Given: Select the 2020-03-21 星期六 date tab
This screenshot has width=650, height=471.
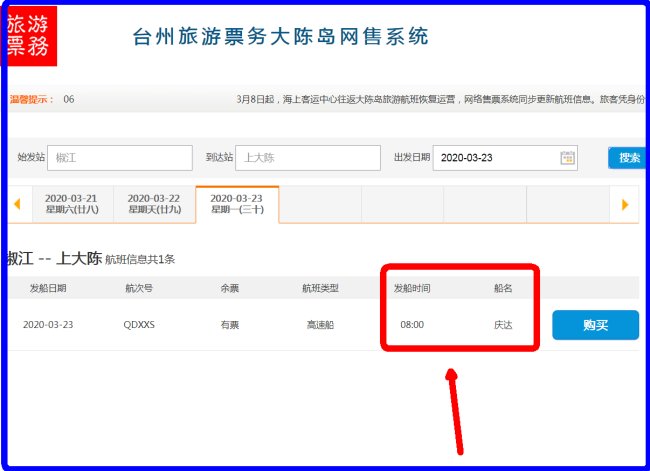Looking at the screenshot, I should (72, 204).
